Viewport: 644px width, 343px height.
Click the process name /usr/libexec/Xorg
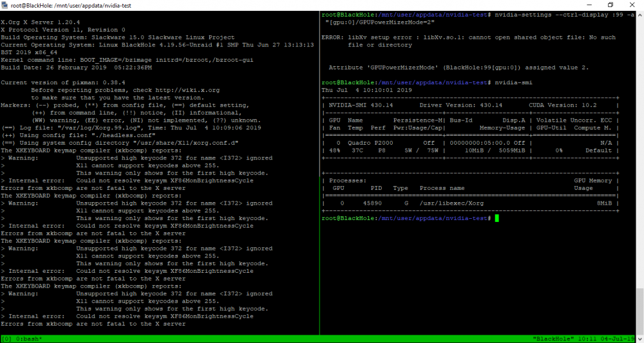(451, 203)
